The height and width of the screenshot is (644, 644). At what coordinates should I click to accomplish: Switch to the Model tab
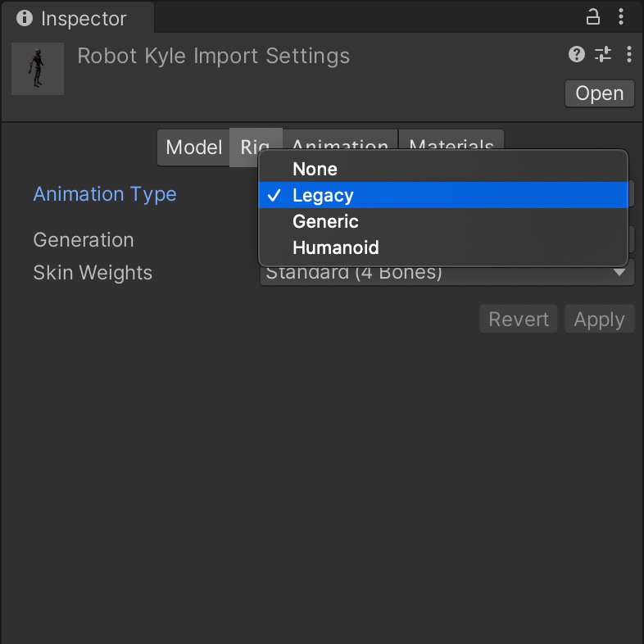193,147
